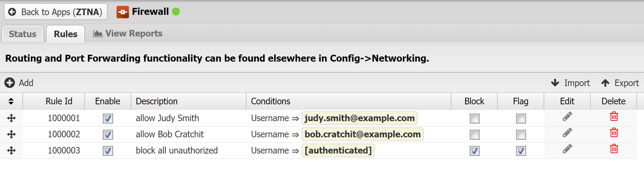The width and height of the screenshot is (644, 169).
Task: Click the Export button
Action: click(x=620, y=83)
